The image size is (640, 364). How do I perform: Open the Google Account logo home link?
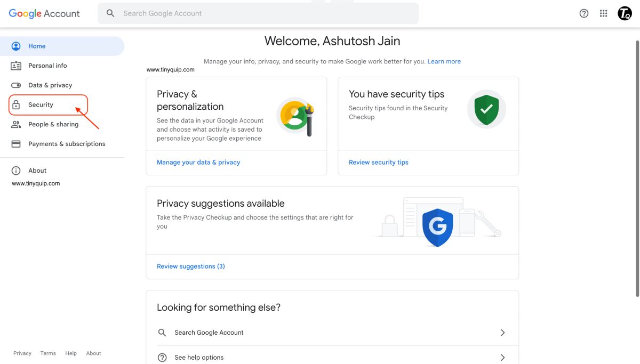click(x=44, y=13)
